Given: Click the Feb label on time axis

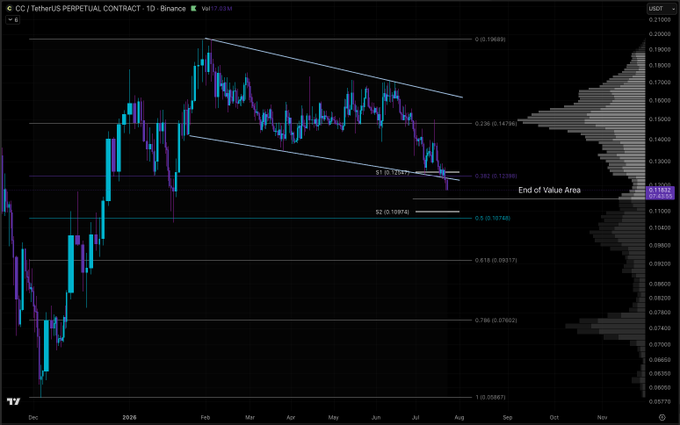Looking at the screenshot, I should point(205,417).
